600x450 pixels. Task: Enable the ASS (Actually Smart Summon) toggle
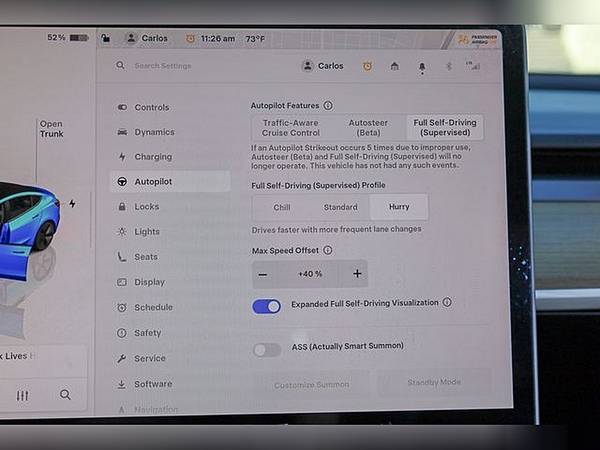point(267,349)
